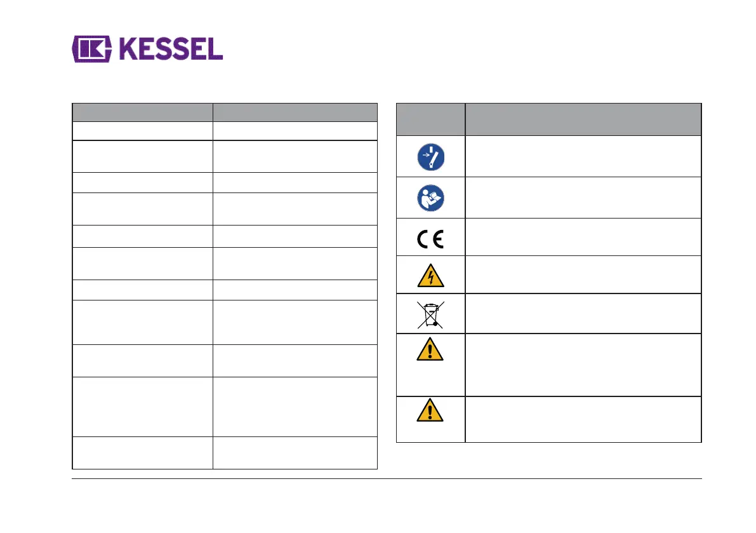This screenshot has height=533, width=756.
Task: Select the left table's second gray header cell
Action: coord(295,112)
